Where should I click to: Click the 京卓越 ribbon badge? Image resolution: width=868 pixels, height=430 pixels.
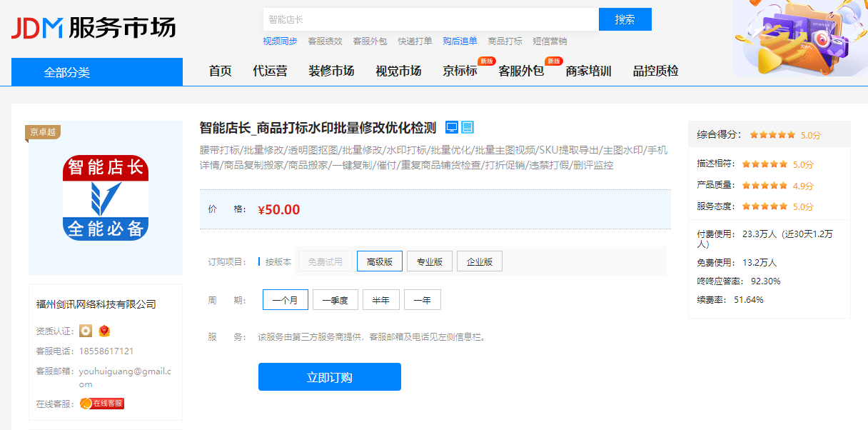click(43, 132)
